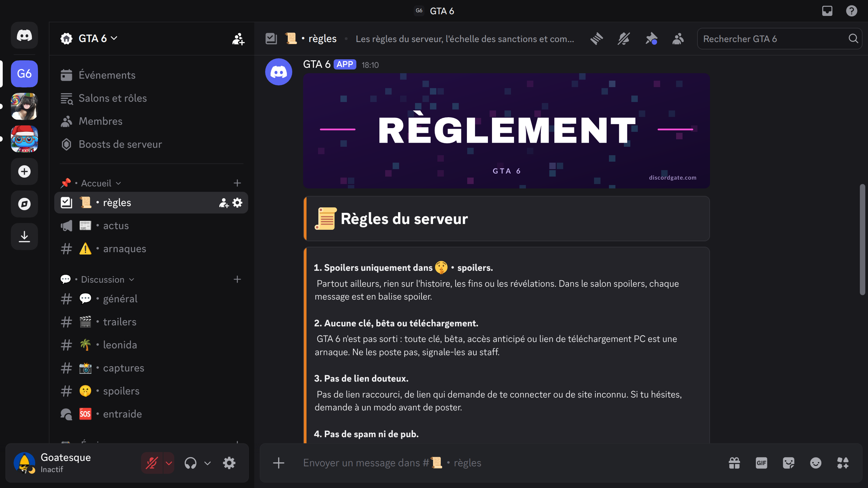Screen dimensions: 868x488
Task: Open the Help icon
Action: (852, 11)
